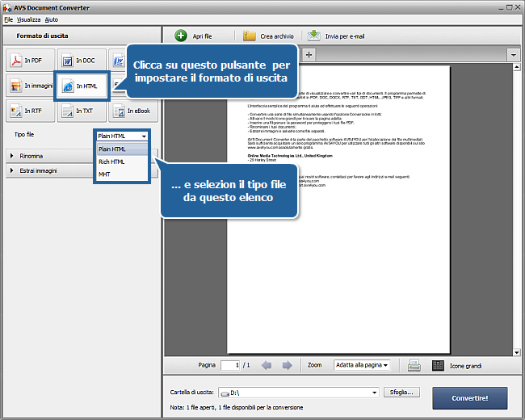The image size is (525, 420).
Task: Expand the Rinomina section
Action: (x=49, y=156)
